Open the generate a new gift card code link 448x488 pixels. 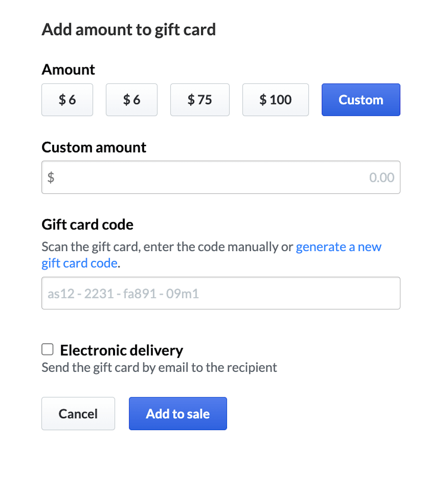coord(338,247)
